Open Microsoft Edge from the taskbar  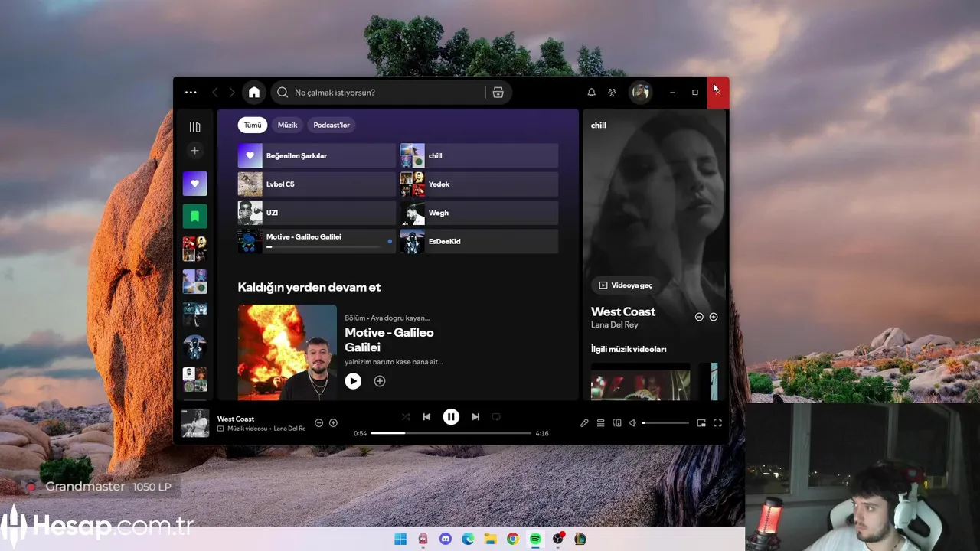click(468, 540)
